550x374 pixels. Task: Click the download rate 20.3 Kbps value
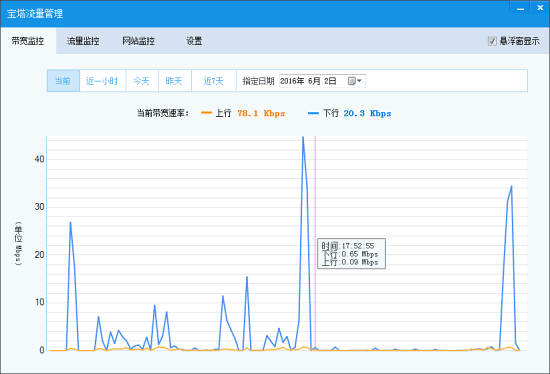coord(367,113)
